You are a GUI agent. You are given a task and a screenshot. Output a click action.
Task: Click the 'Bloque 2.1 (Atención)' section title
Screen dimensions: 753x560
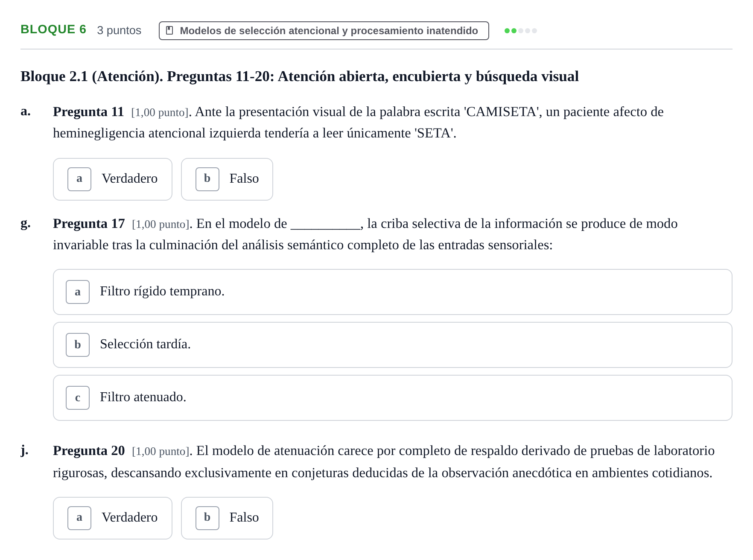pos(300,76)
